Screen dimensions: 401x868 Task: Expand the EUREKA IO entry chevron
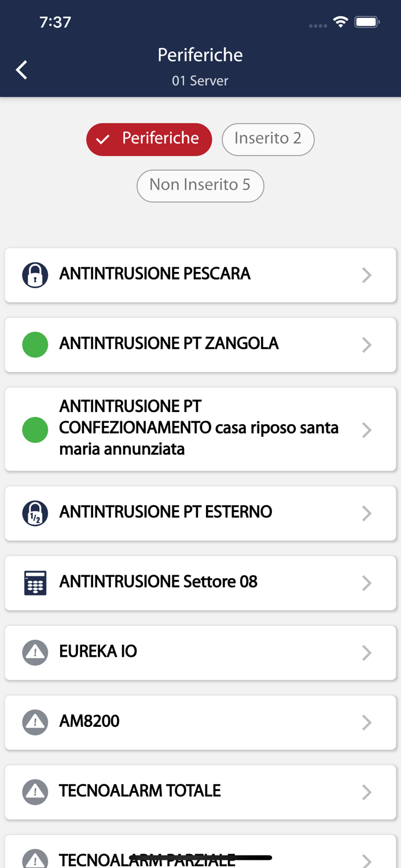click(x=367, y=652)
